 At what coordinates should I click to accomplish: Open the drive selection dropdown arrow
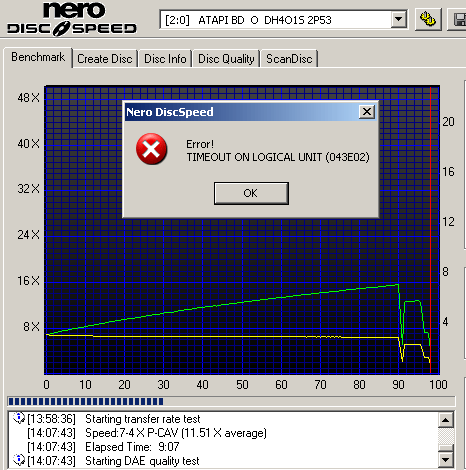point(398,20)
